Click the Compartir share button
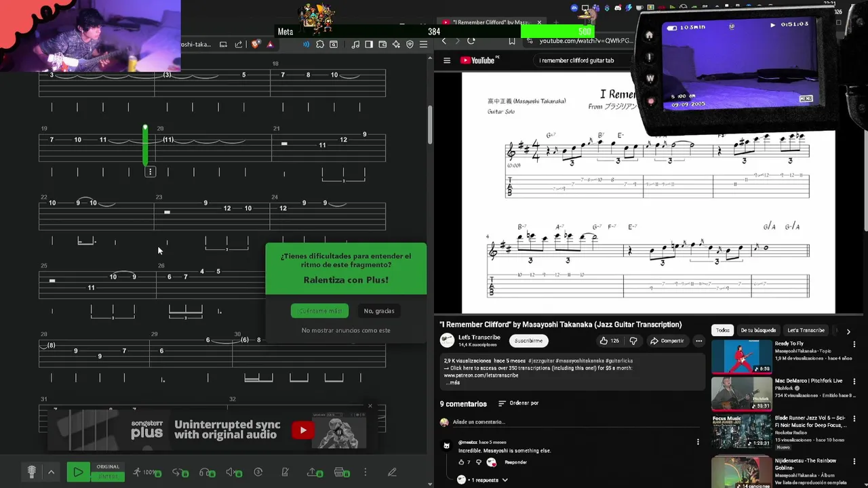 667,340
